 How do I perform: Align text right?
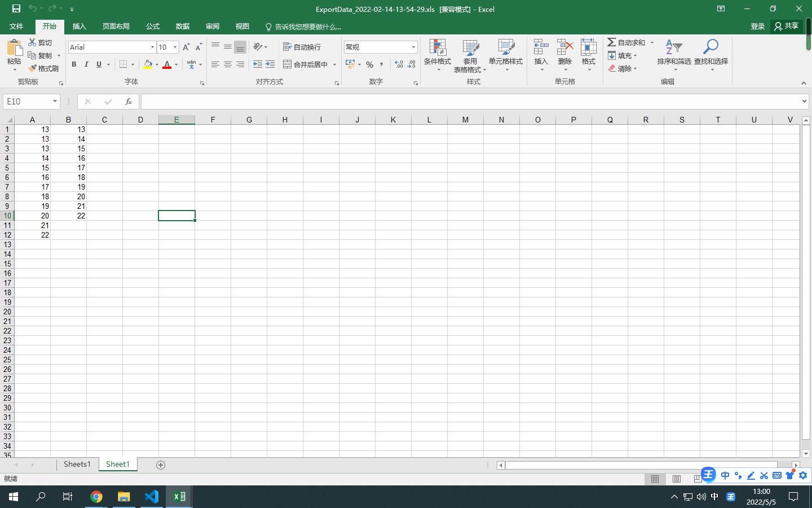(x=240, y=64)
